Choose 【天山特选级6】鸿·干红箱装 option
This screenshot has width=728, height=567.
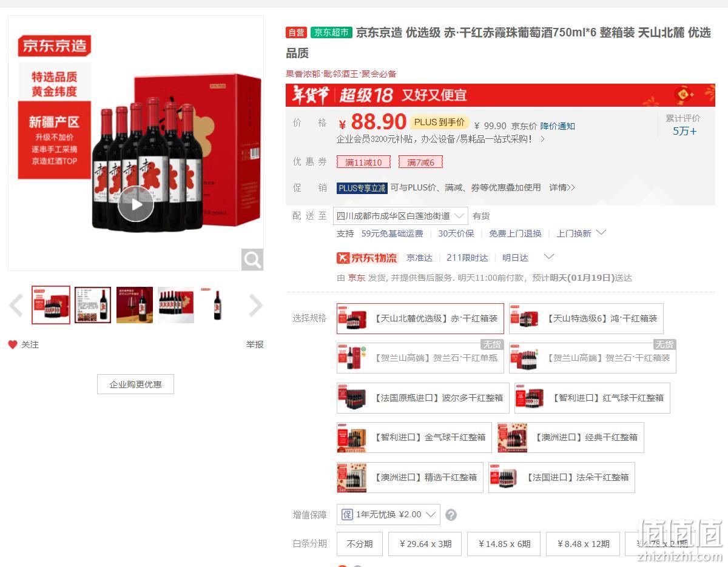586,318
